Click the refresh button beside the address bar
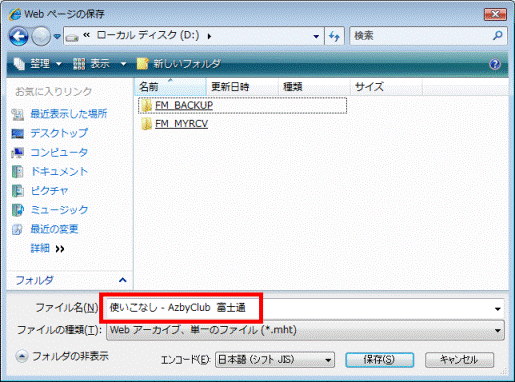Viewport: 515px width, 382px height. pyautogui.click(x=334, y=36)
